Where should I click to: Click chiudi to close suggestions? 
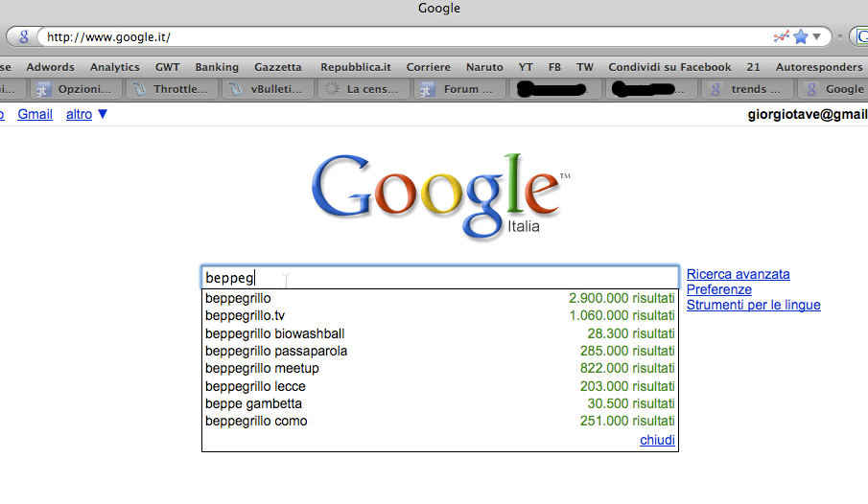[x=657, y=440]
